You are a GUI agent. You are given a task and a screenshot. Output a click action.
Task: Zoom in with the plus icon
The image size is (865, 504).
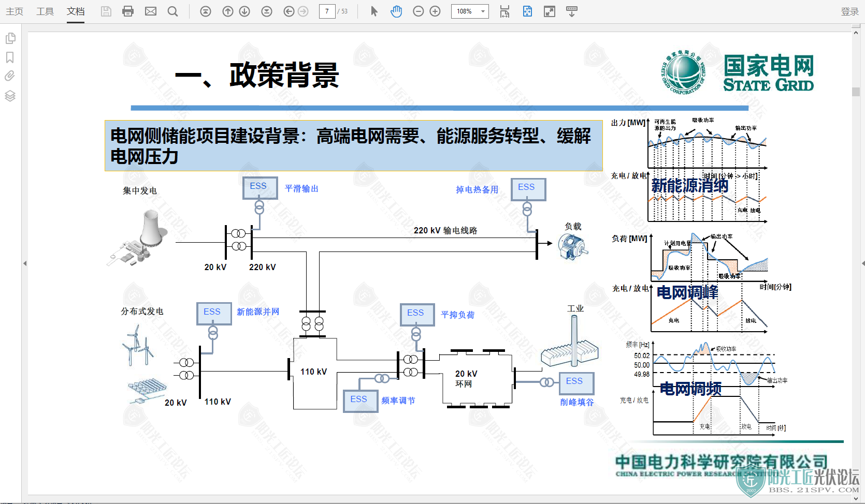(x=435, y=11)
